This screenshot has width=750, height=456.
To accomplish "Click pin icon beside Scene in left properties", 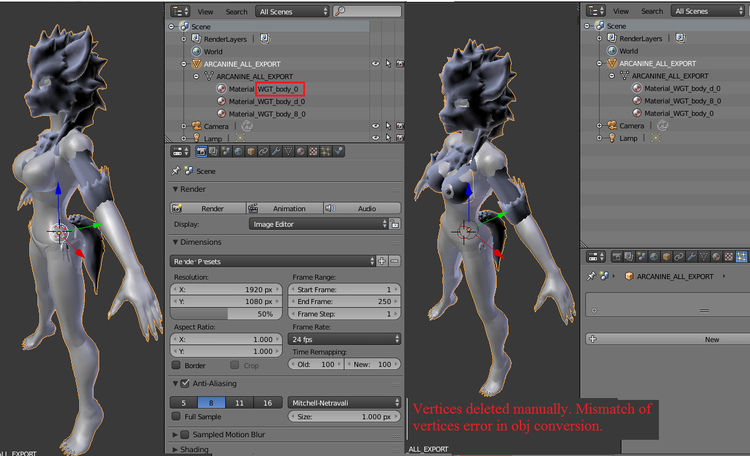I will tap(176, 171).
